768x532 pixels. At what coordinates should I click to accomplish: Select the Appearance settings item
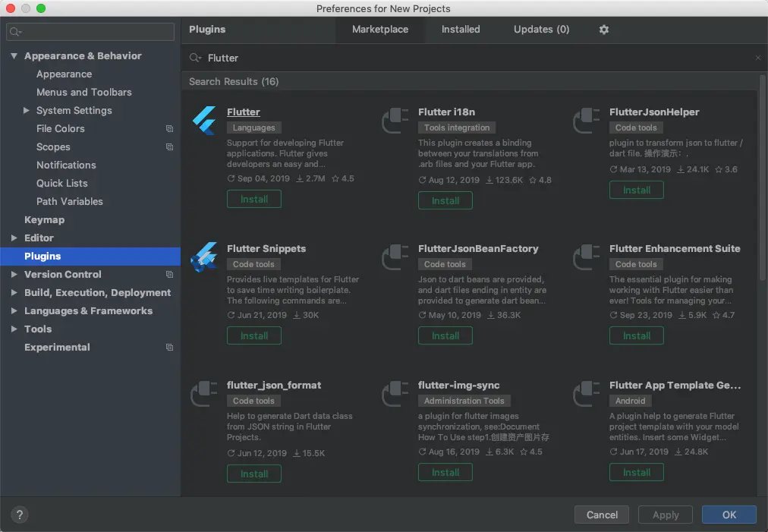coord(65,74)
